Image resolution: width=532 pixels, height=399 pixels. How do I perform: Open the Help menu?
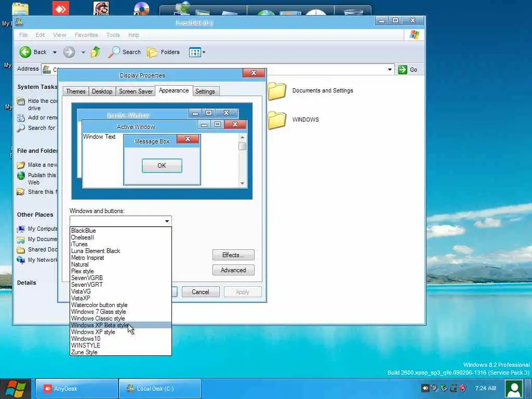click(x=134, y=35)
